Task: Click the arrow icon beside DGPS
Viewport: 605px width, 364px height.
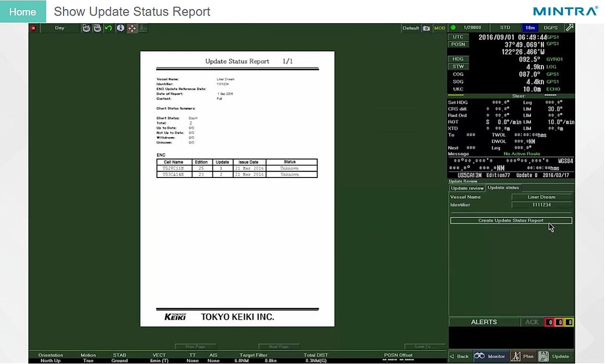Action: click(x=570, y=28)
